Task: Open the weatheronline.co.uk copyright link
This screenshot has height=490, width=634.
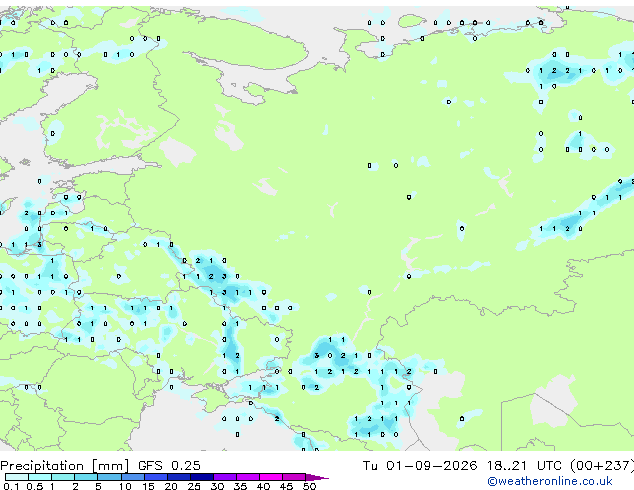Action: point(550,481)
